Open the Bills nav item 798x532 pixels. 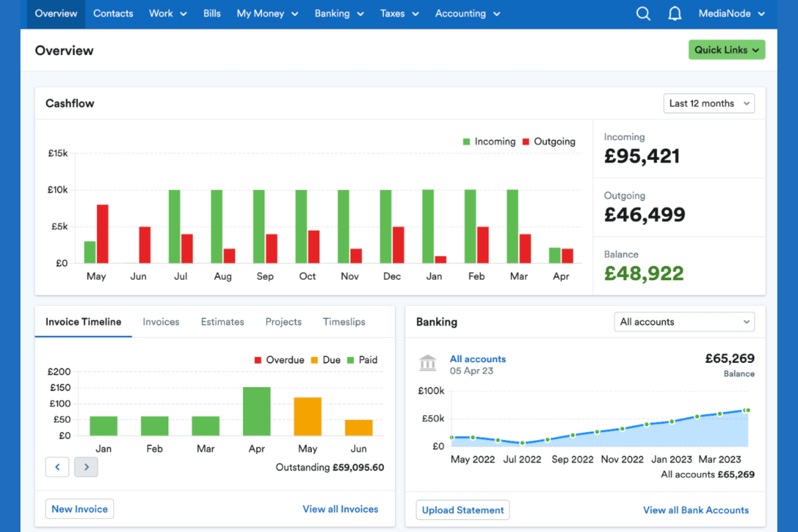coord(212,13)
